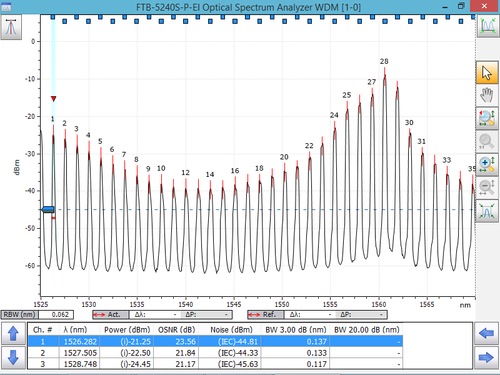This screenshot has height=375, width=500.
Task: Activate the zoom area selection tool
Action: pyautogui.click(x=487, y=118)
